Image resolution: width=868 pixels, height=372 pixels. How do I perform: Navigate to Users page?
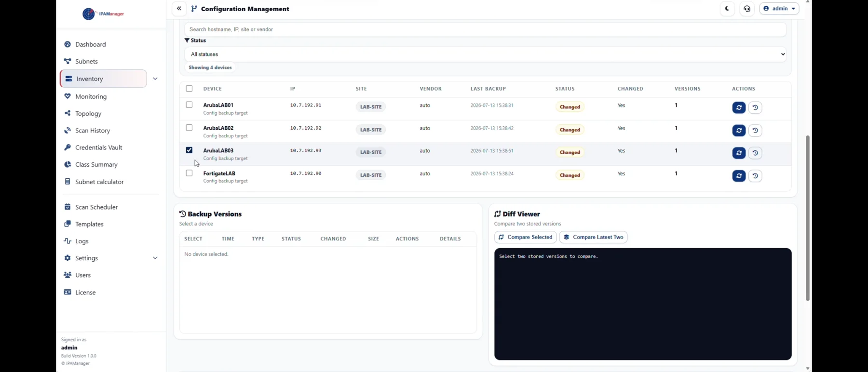click(x=83, y=275)
